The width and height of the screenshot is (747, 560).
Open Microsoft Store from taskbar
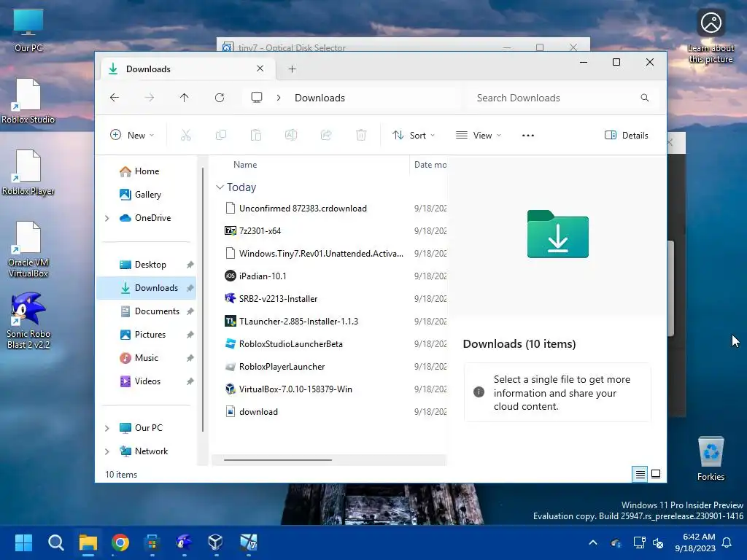(152, 542)
